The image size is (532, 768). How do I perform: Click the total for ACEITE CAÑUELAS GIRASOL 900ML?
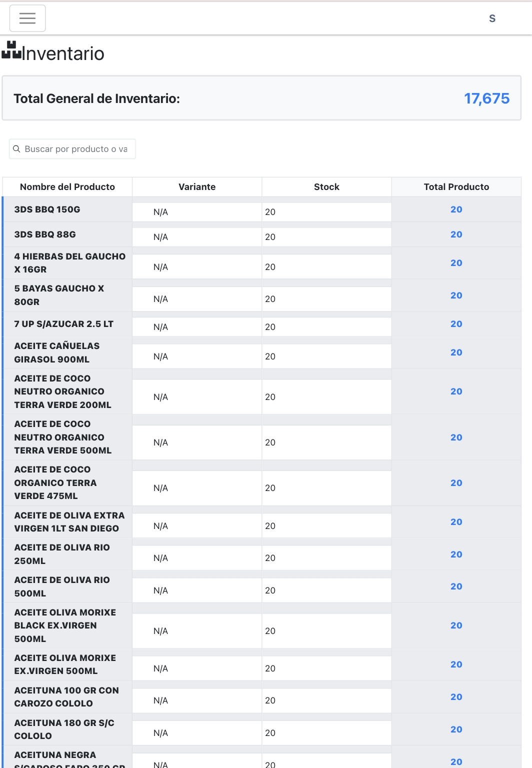tap(456, 352)
